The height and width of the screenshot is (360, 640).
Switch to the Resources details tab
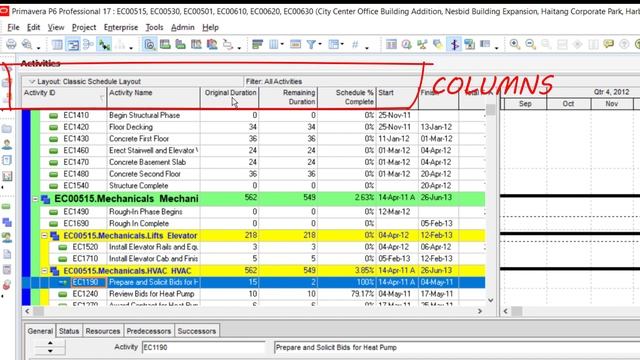coord(102,331)
